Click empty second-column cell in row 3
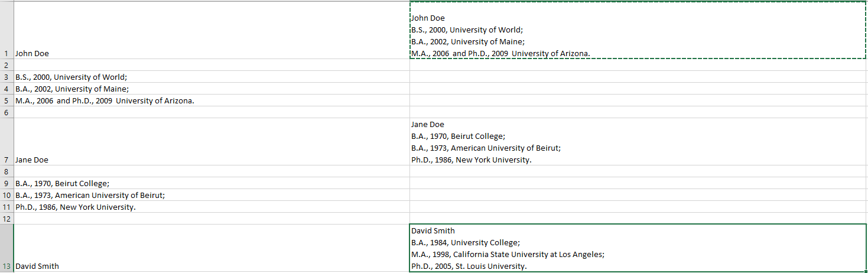Viewport: 868px width, 273px height. (639, 77)
